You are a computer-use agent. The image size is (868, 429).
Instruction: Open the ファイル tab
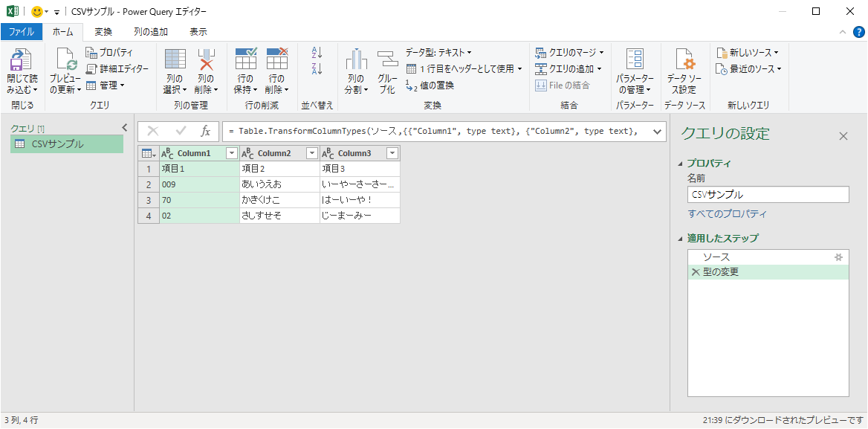coord(22,31)
